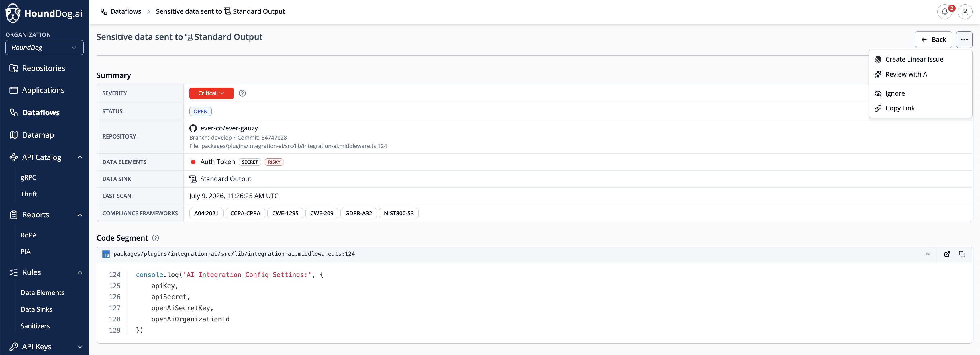This screenshot has width=980, height=355.
Task: Click the red dot beside Auth Token
Action: pyautogui.click(x=193, y=162)
